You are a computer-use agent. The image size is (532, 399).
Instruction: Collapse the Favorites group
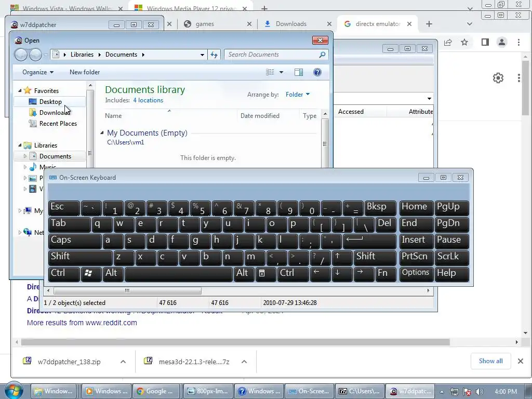tap(20, 90)
